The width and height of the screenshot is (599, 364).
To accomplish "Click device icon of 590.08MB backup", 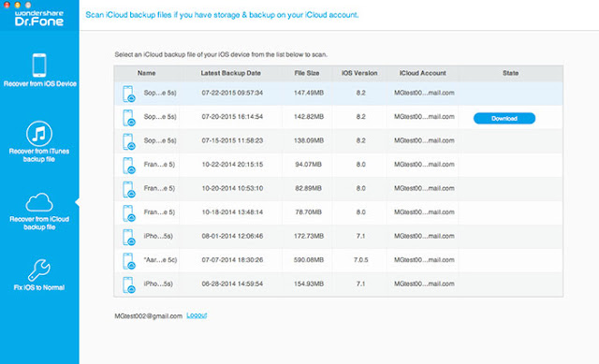I will (129, 260).
